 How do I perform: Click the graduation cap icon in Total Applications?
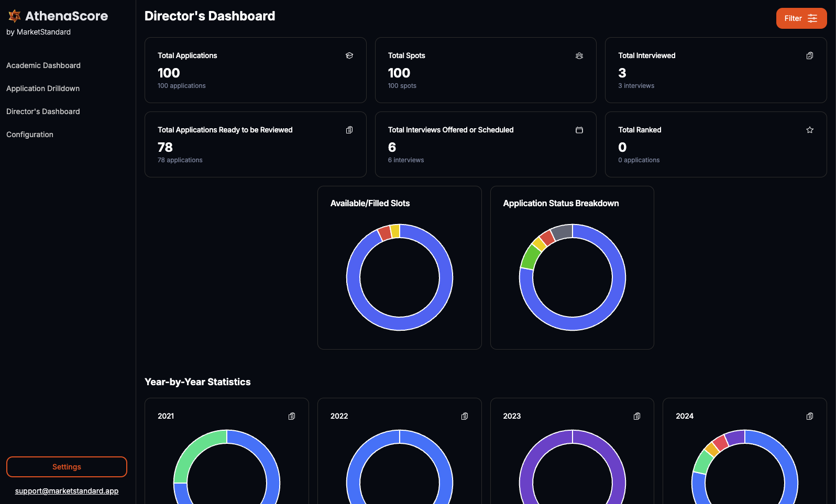pos(349,55)
